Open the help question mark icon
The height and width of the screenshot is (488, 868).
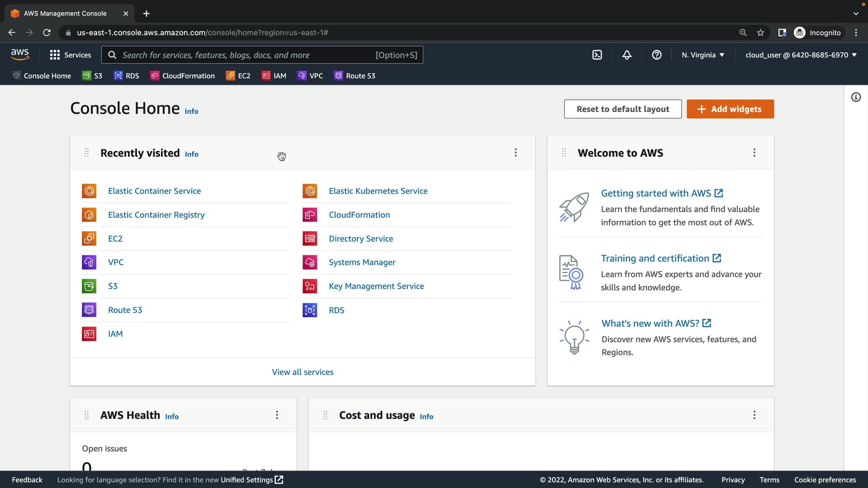pyautogui.click(x=656, y=55)
